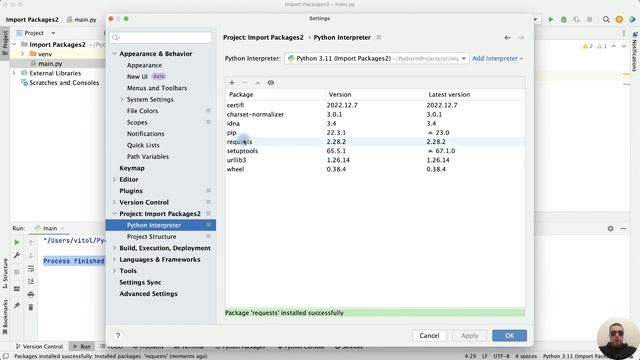
Task: Open the Bookmarks side tool window
Action: click(5, 318)
